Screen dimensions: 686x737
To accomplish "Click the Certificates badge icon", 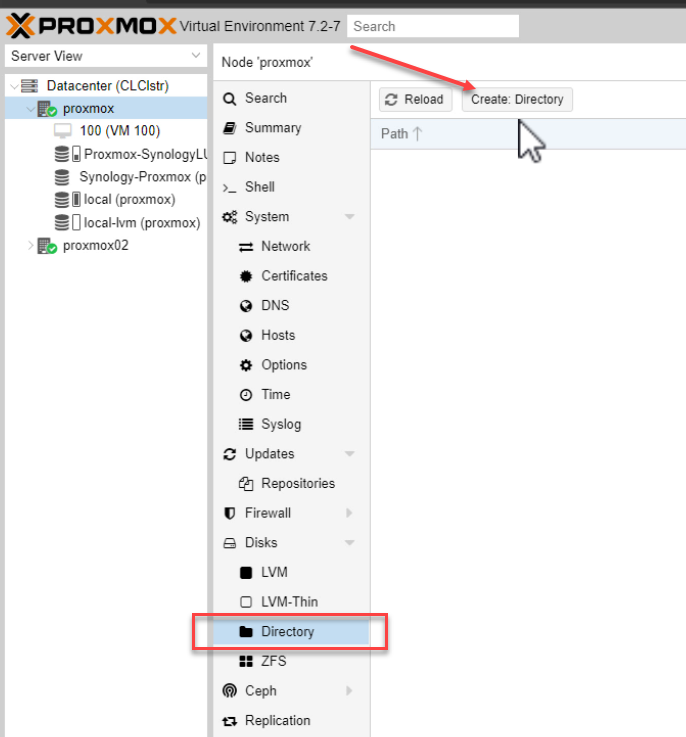I will coord(246,276).
